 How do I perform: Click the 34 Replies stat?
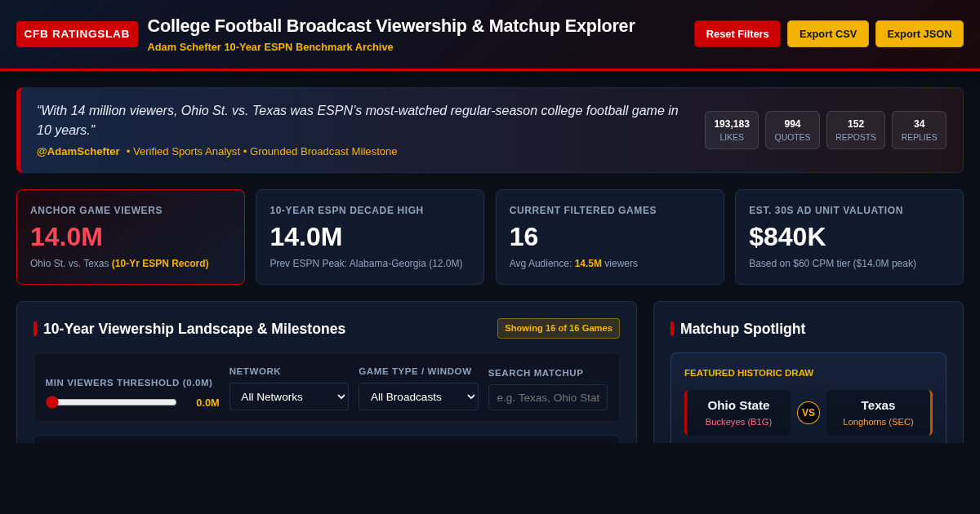pyautogui.click(x=920, y=131)
